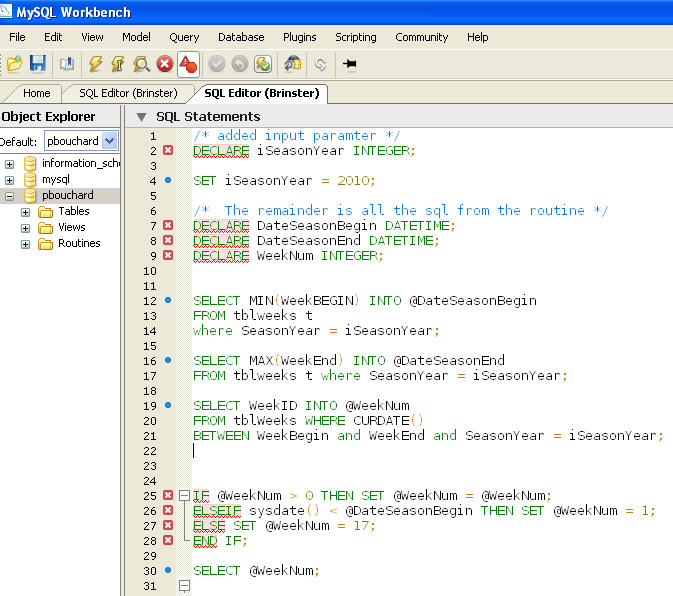The image size is (673, 596).
Task: Select the information_schema tree item
Action: tap(81, 163)
